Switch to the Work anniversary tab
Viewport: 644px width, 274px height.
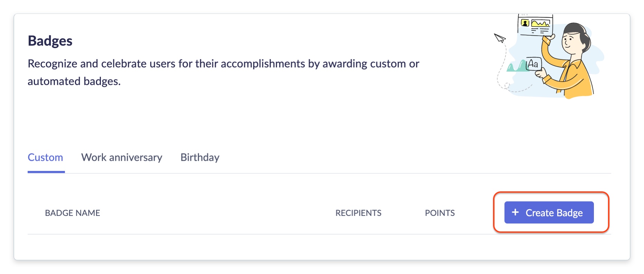pyautogui.click(x=122, y=157)
